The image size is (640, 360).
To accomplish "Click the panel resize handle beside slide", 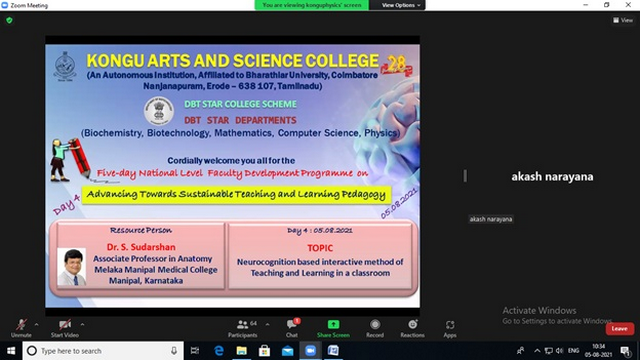I will point(465,176).
